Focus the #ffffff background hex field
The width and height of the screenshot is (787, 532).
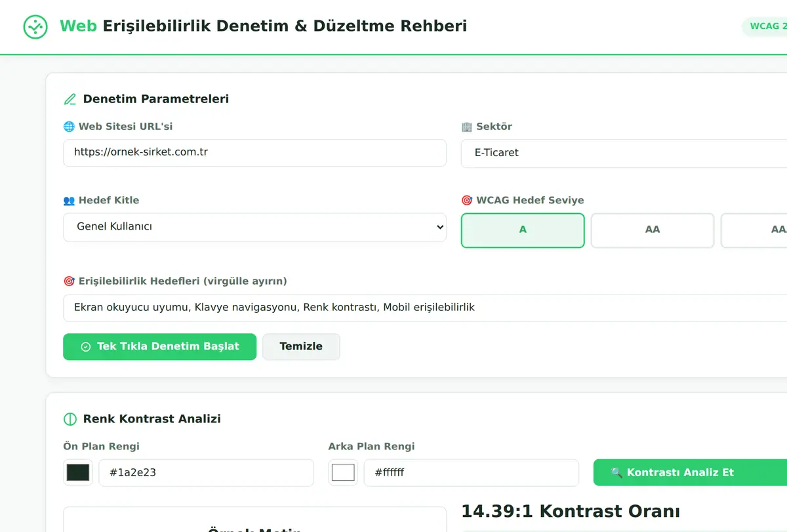coord(471,472)
